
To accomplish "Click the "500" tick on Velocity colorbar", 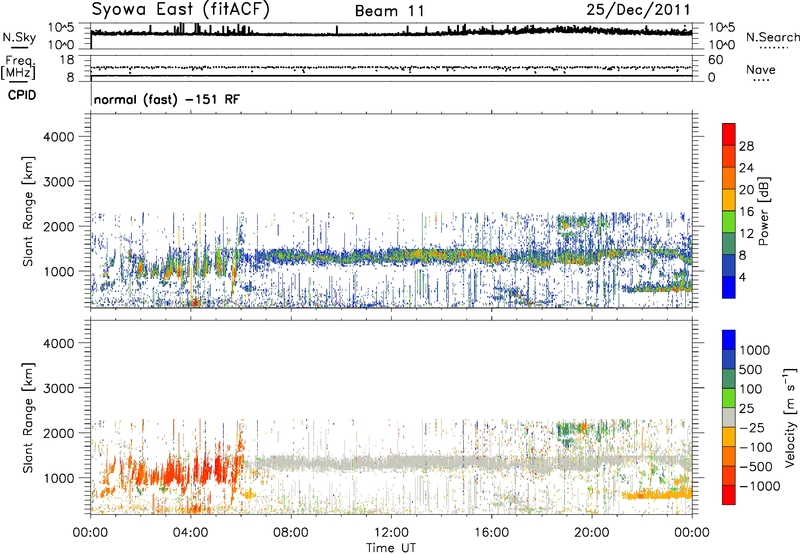I will [753, 369].
